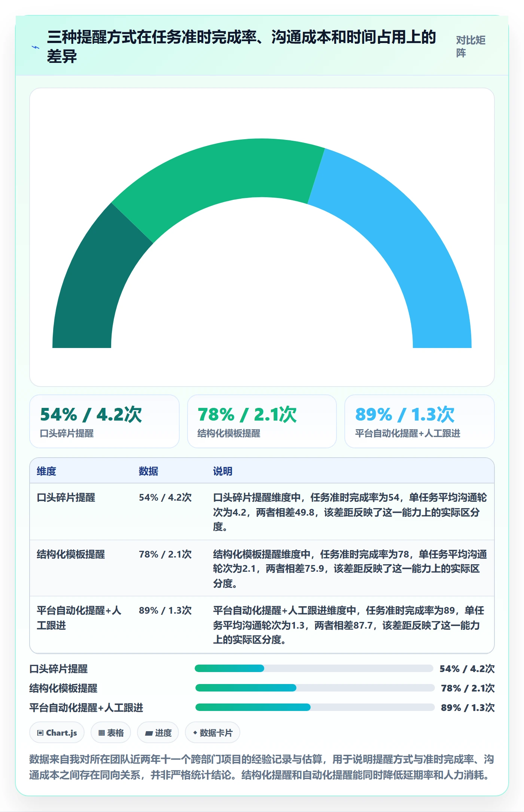This screenshot has width=524, height=812.
Task: Click the 口头碎片提醒 progress bar
Action: click(x=314, y=668)
